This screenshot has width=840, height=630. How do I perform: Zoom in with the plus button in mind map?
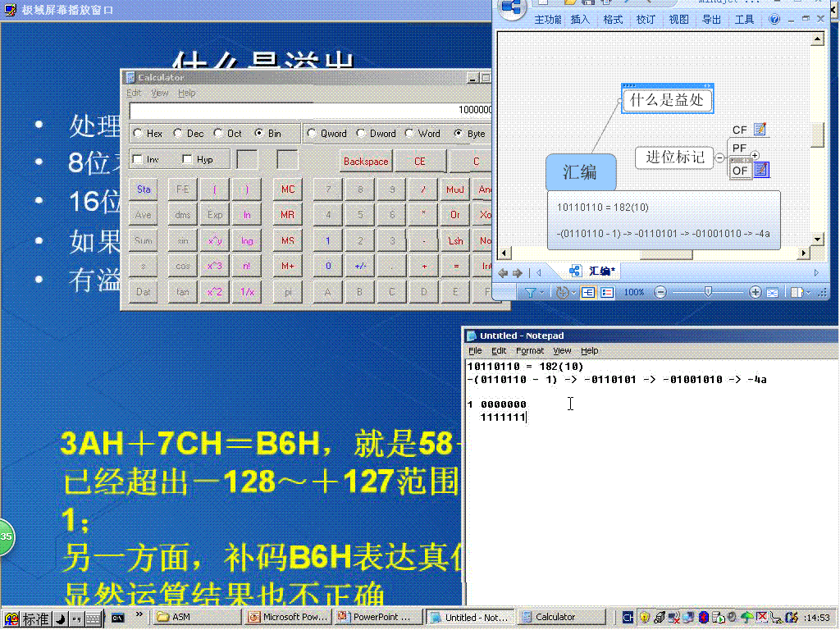tap(756, 293)
